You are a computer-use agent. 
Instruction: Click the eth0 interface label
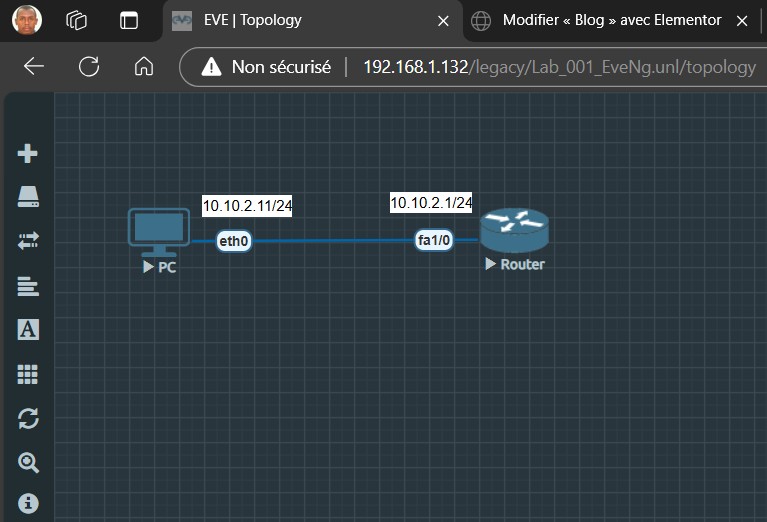(234, 241)
